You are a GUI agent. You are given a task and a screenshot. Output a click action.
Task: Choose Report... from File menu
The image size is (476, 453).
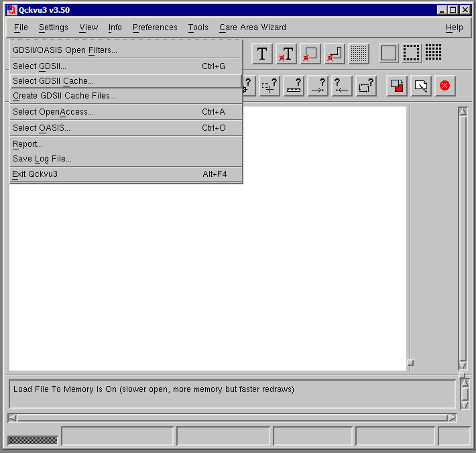[x=126, y=144]
